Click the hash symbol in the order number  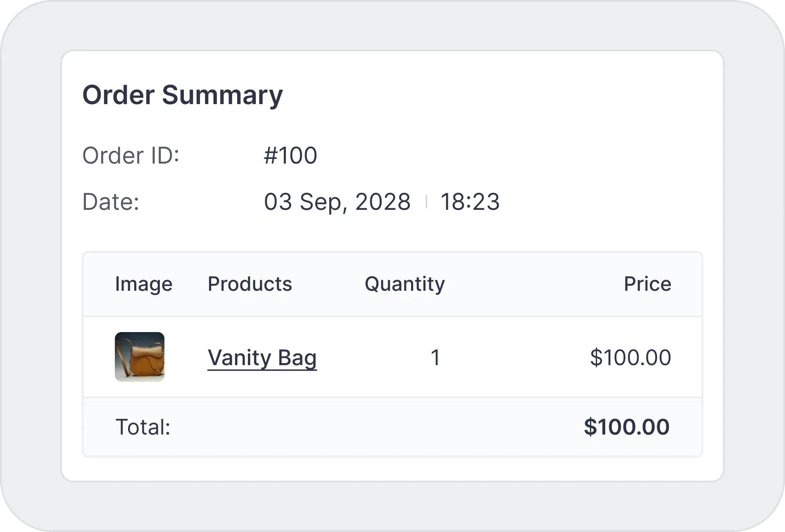click(271, 156)
